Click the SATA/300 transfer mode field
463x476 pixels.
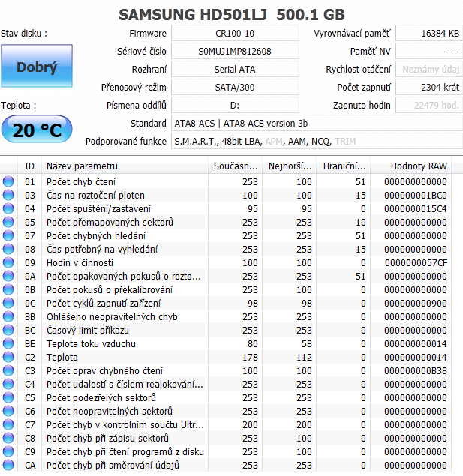235,88
